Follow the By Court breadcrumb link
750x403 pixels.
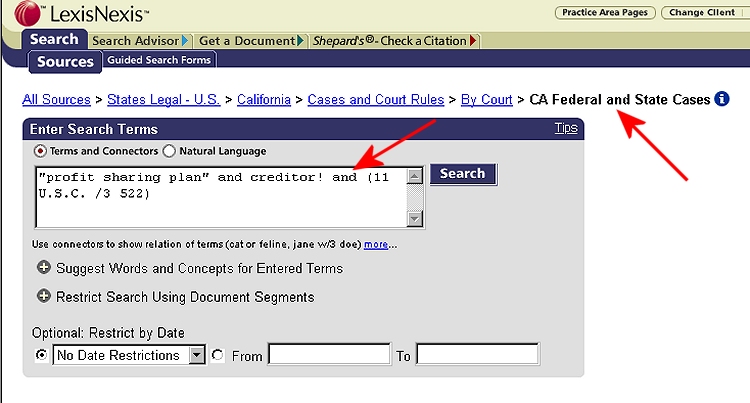pyautogui.click(x=486, y=99)
